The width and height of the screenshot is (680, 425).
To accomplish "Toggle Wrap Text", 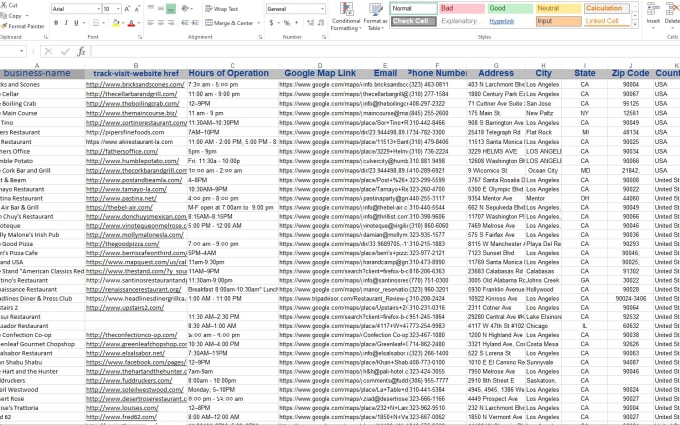I will click(222, 9).
